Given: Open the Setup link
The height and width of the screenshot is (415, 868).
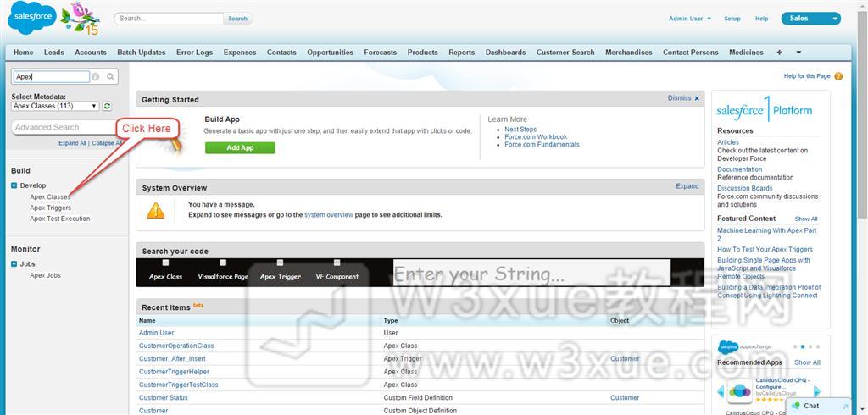Looking at the screenshot, I should click(732, 19).
